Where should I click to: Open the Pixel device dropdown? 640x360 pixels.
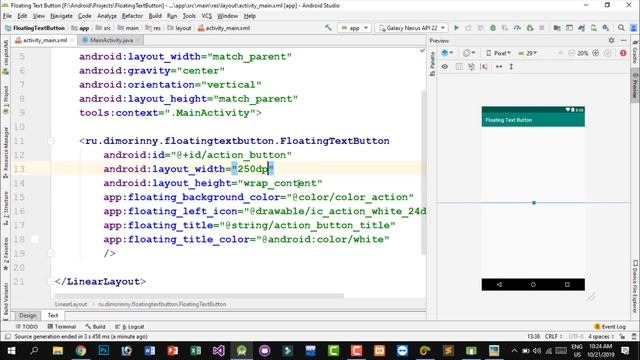pos(498,53)
